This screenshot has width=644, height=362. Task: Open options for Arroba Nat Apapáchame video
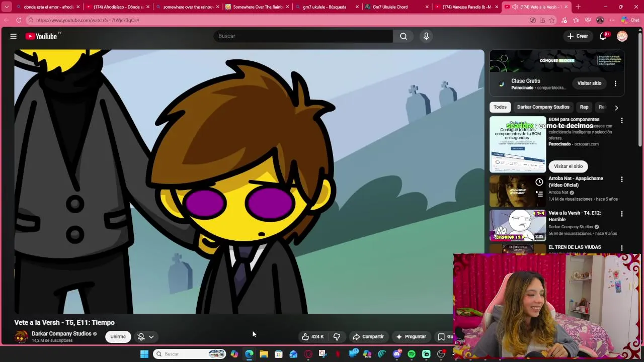point(622,179)
